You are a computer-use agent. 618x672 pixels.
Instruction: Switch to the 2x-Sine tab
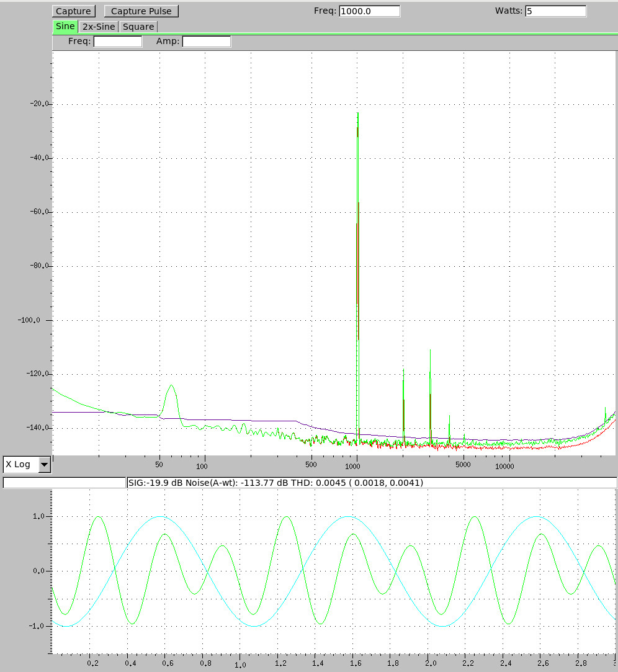pyautogui.click(x=99, y=27)
